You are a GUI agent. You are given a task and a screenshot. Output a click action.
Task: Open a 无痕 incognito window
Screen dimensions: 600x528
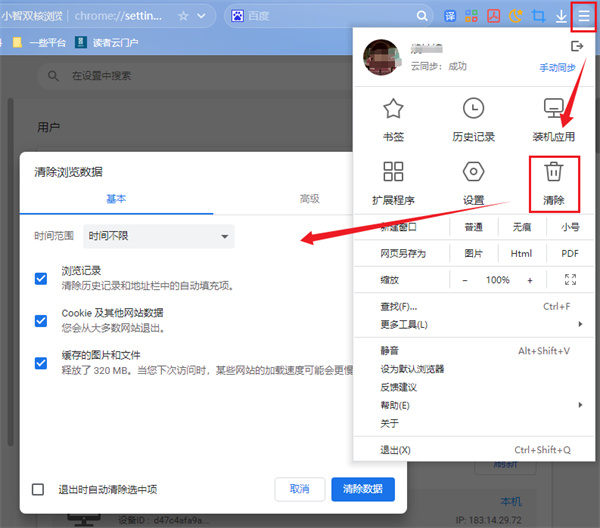522,227
